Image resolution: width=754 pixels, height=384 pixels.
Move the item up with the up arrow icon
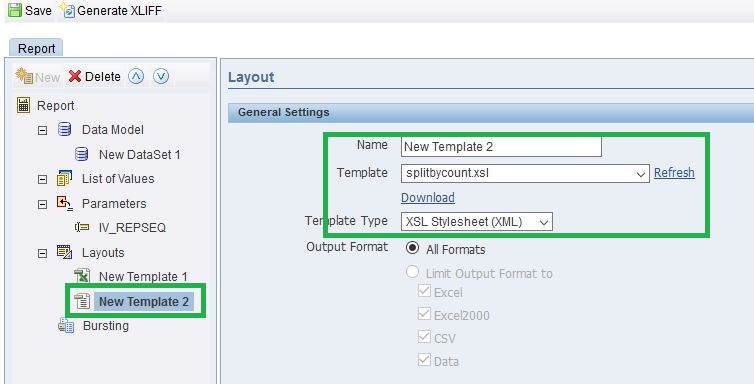[x=136, y=76]
